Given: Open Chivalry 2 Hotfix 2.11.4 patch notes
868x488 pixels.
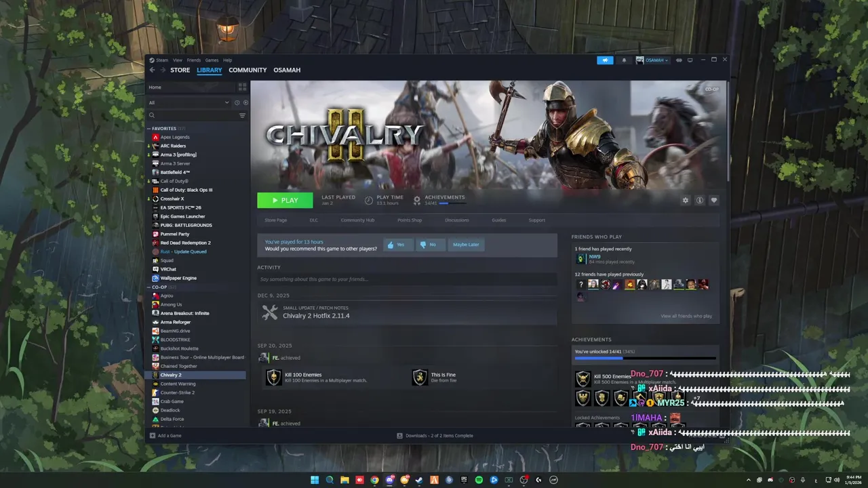Looking at the screenshot, I should 316,316.
